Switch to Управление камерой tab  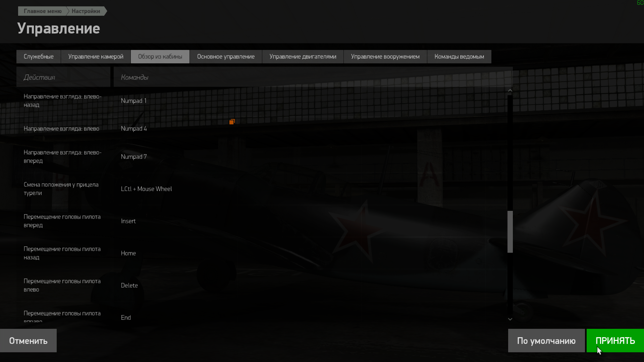[96, 57]
